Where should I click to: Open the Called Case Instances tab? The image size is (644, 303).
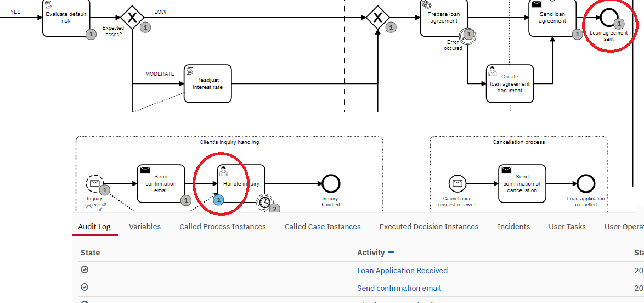tap(323, 227)
